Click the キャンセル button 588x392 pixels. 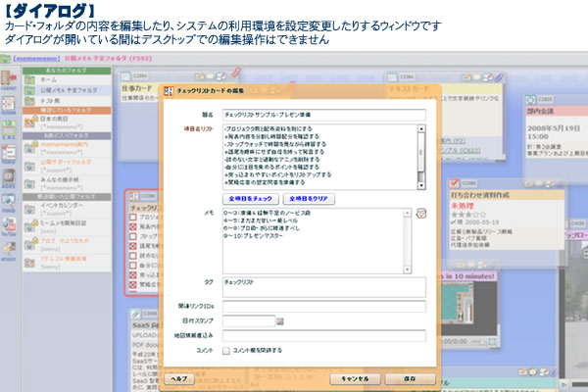355,376
